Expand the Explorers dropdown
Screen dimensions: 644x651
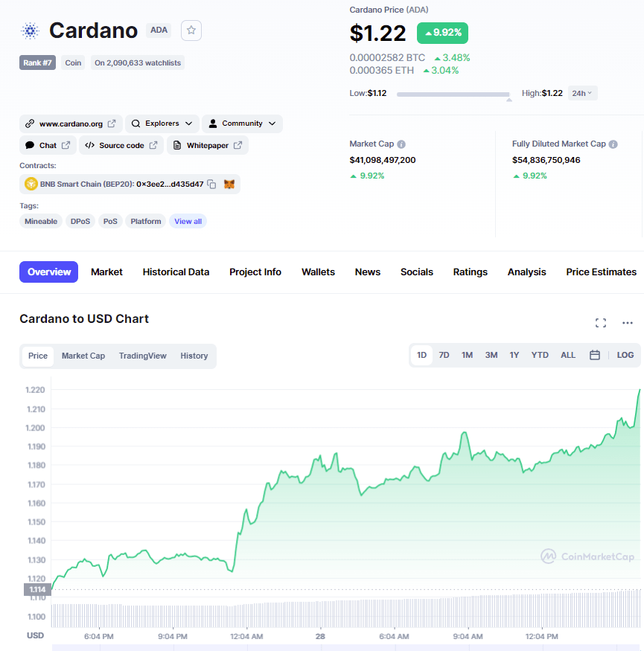pos(162,124)
